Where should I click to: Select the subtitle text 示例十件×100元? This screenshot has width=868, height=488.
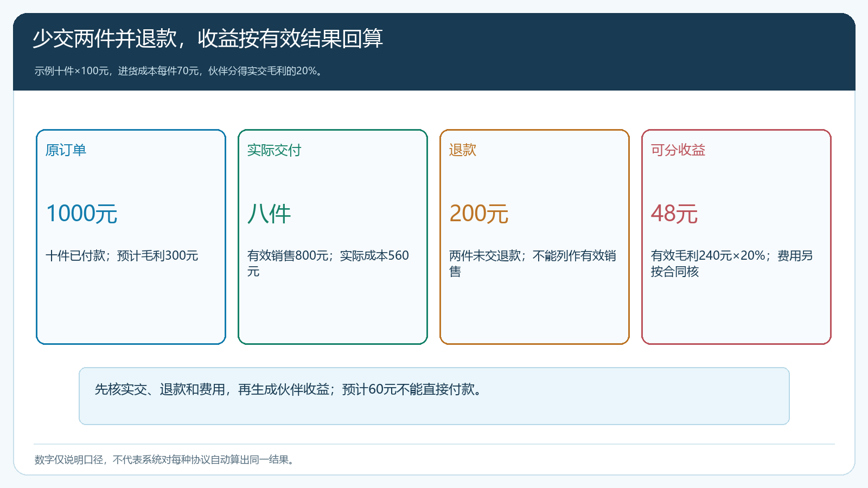pyautogui.click(x=73, y=71)
